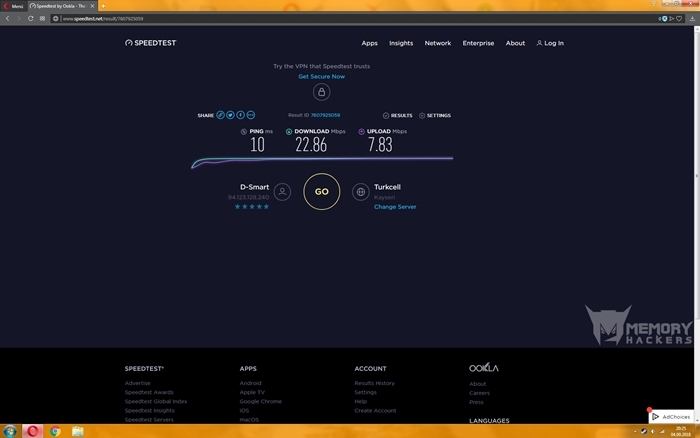Open Opera from the taskbar
Image resolution: width=700 pixels, height=438 pixels.
click(33, 431)
